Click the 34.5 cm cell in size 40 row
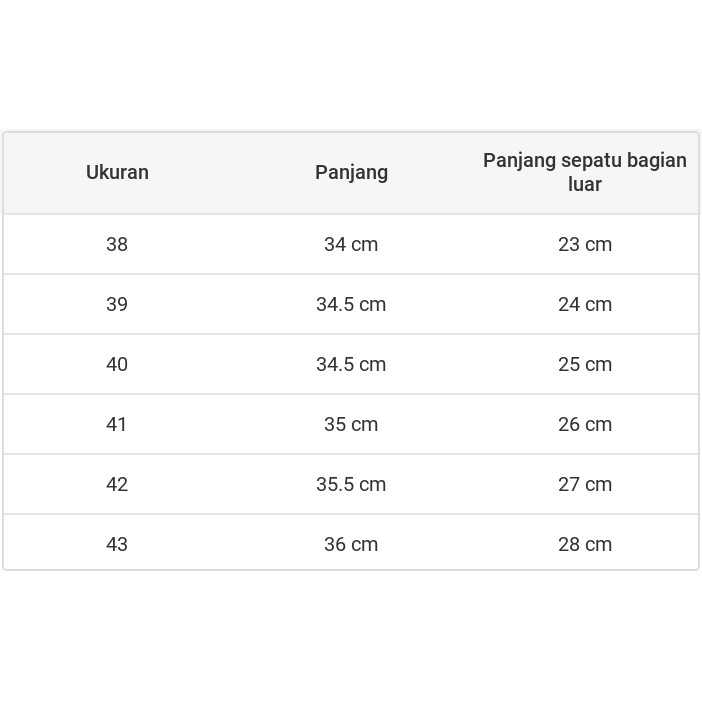This screenshot has width=702, height=702. point(351,364)
